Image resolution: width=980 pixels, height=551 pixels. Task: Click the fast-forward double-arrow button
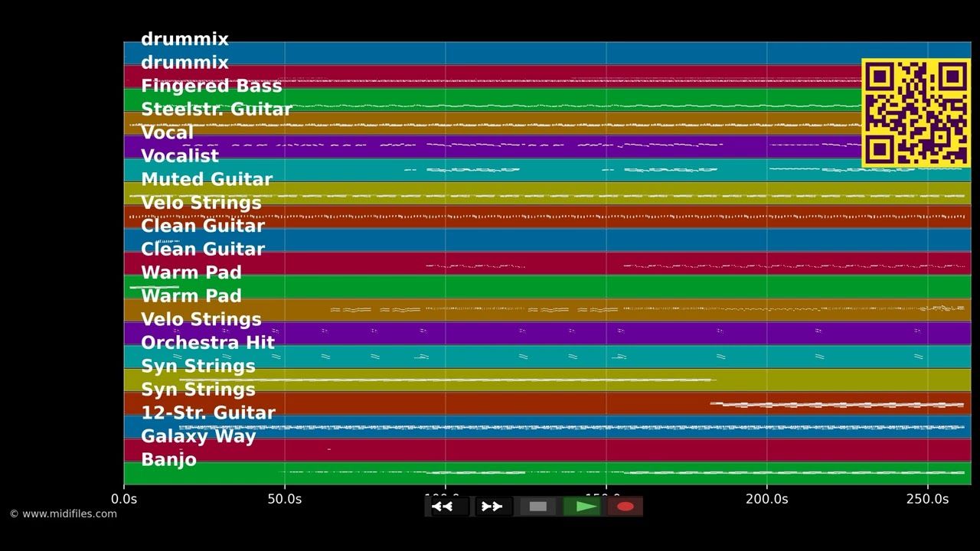[x=493, y=507]
